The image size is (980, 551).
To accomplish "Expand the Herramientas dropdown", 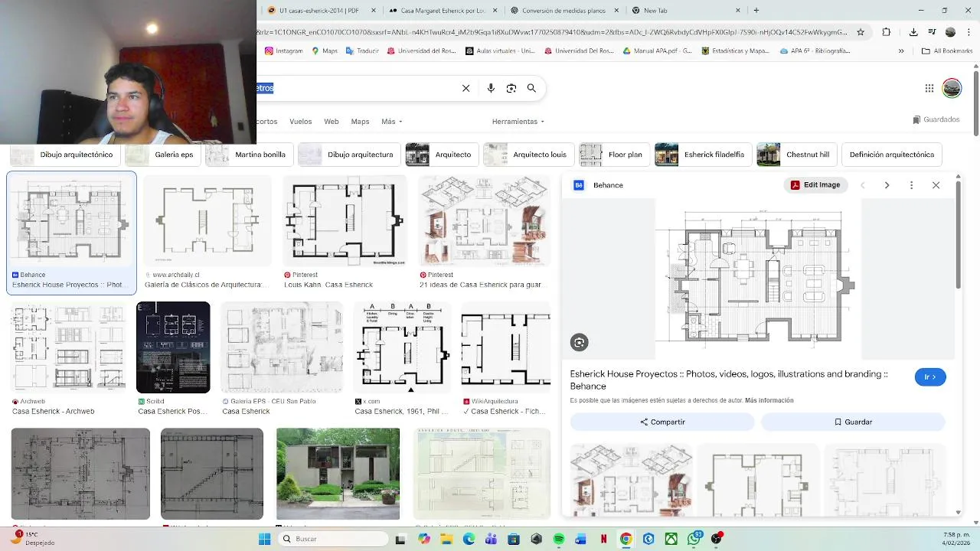I will (x=518, y=122).
